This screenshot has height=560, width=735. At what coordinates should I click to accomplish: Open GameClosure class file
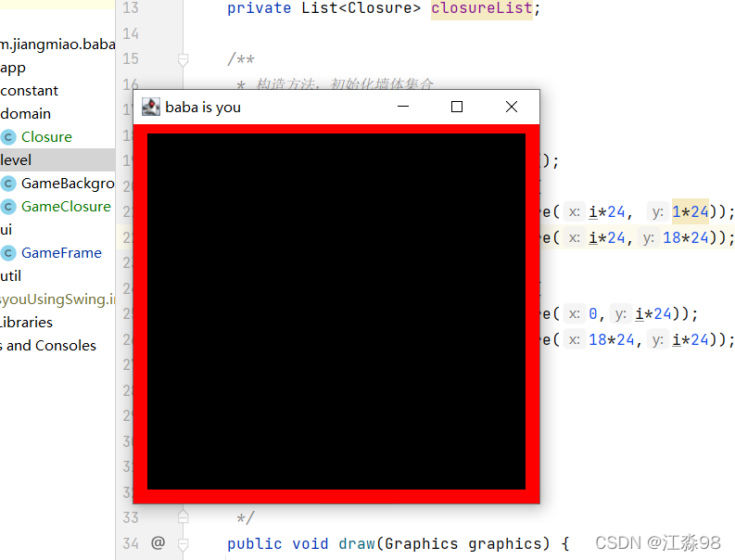tap(66, 207)
